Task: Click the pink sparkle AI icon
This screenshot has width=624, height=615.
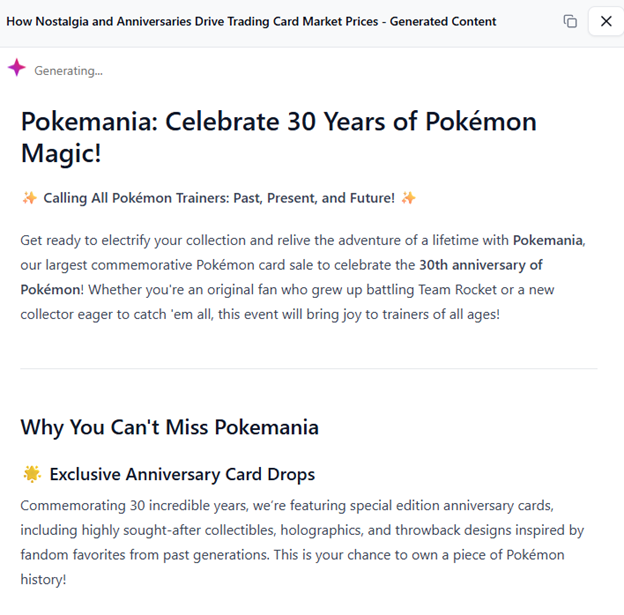Action: 17,68
